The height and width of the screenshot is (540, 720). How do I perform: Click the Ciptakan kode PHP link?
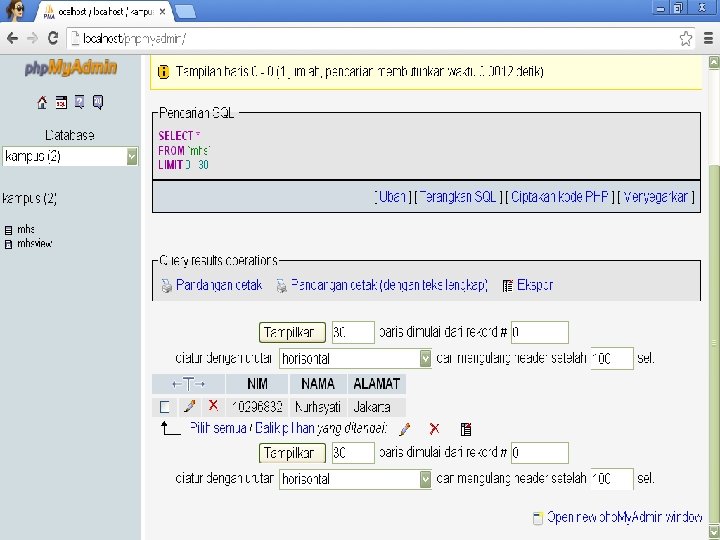coord(560,197)
